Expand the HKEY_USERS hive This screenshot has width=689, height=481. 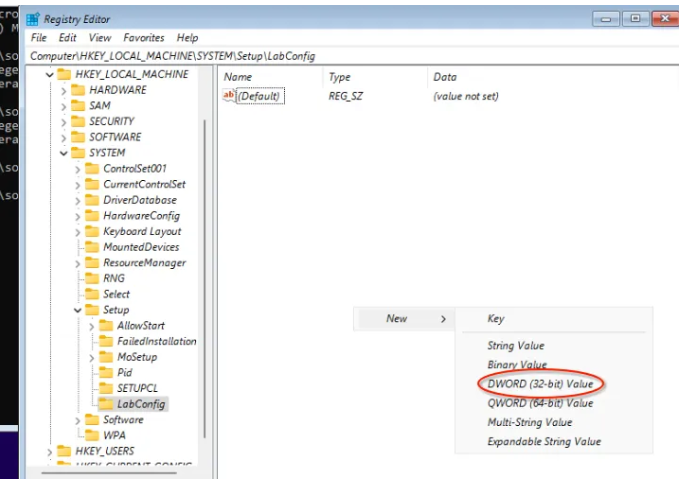click(x=49, y=451)
